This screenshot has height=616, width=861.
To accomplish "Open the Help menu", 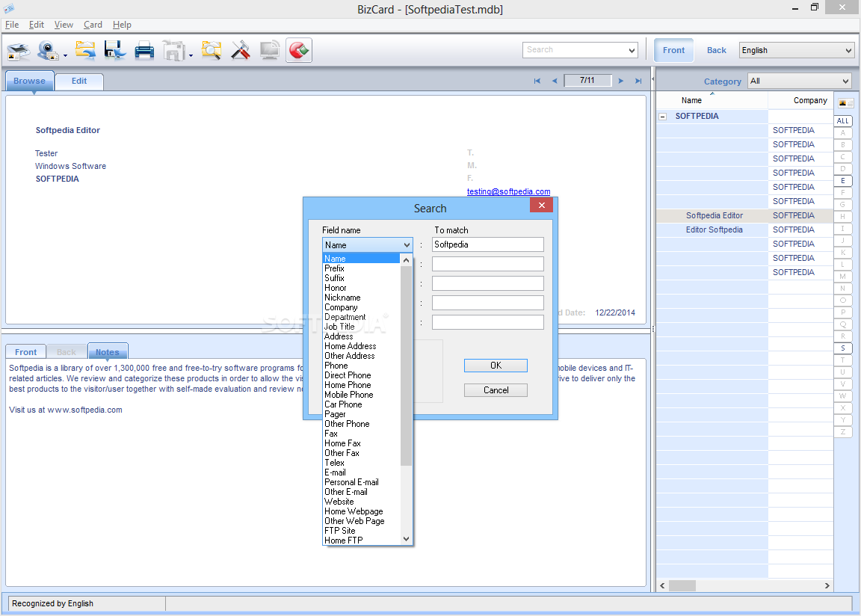I will point(122,25).
